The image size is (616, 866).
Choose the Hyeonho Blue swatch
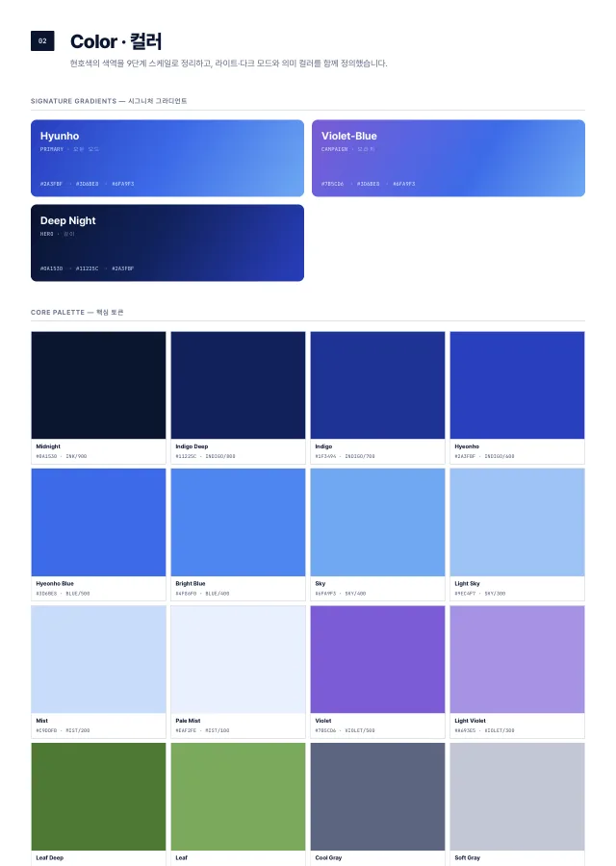[x=98, y=522]
